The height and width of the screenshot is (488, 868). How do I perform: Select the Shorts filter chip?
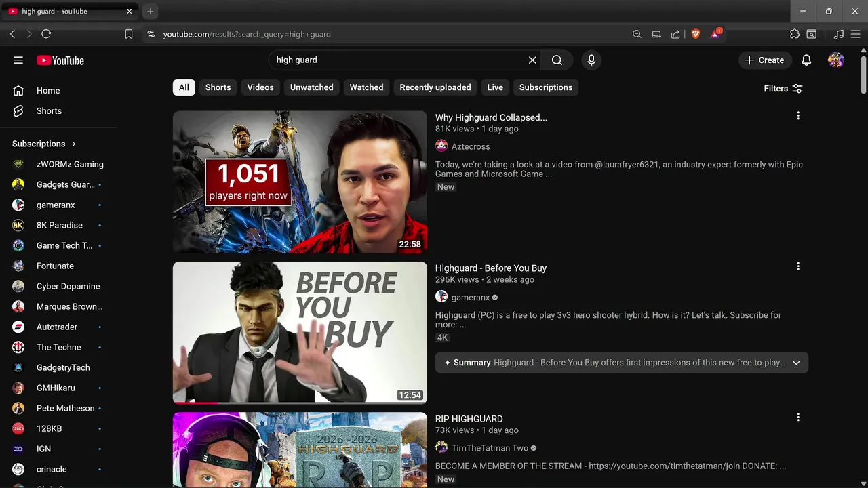(x=218, y=87)
